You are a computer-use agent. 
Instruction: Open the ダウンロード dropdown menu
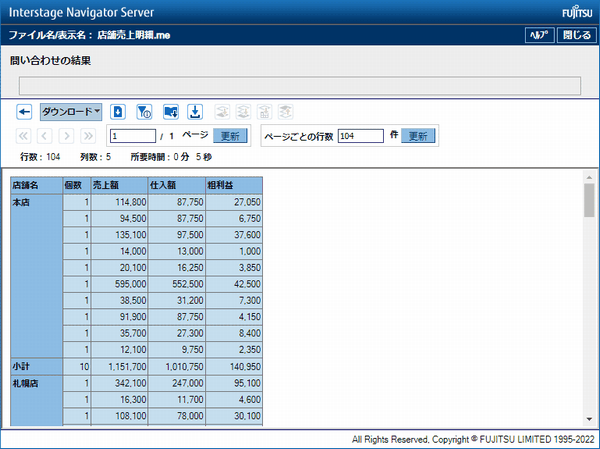71,112
